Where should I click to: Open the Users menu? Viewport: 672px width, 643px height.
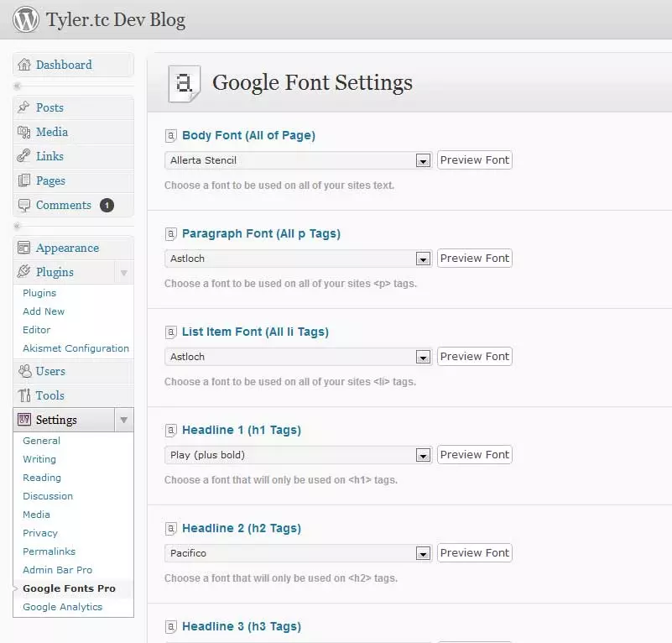coord(50,371)
